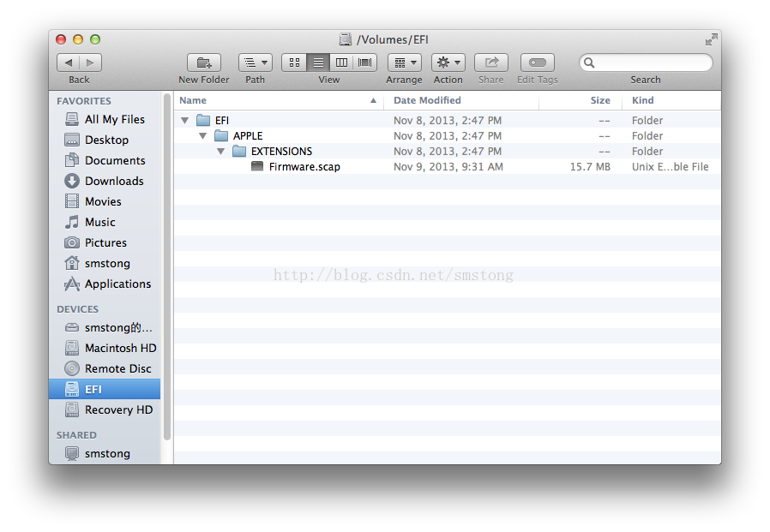Click the Unix E...ble File kind text
This screenshot has height=532, width=770.
point(671,167)
